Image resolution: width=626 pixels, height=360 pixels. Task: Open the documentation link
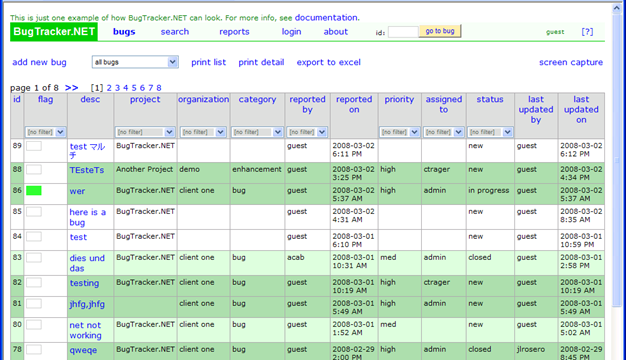click(x=326, y=18)
